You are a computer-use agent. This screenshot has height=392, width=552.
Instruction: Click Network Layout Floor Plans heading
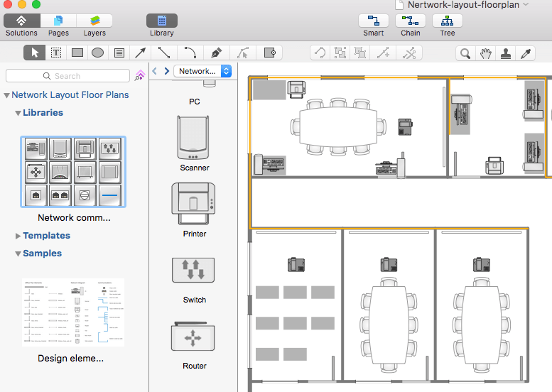(70, 95)
